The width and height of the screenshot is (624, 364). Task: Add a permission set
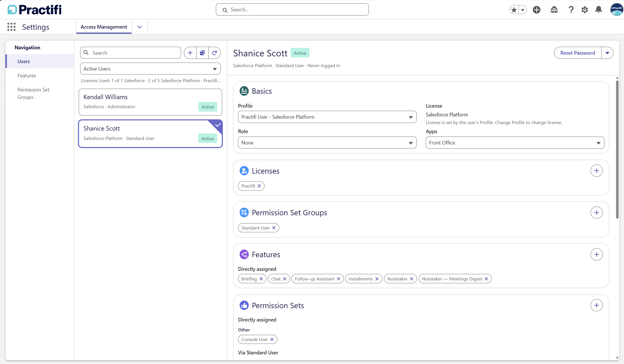(x=597, y=305)
